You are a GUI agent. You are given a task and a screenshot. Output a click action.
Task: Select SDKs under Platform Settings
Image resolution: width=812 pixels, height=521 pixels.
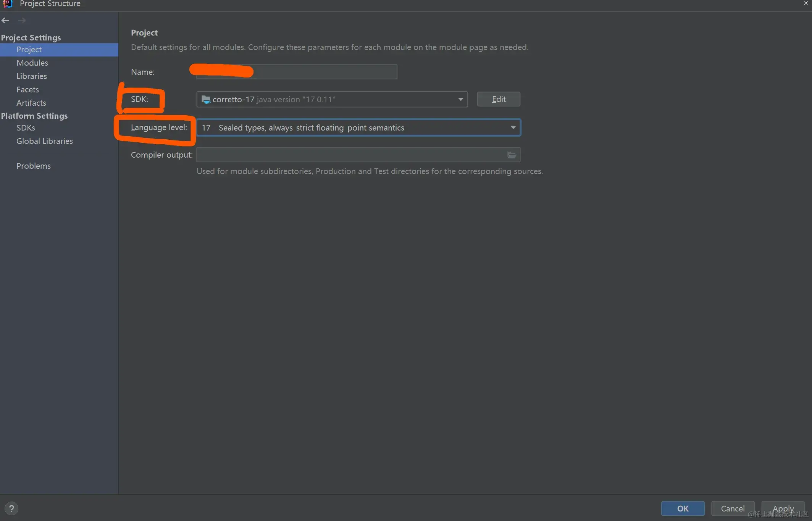pos(26,127)
